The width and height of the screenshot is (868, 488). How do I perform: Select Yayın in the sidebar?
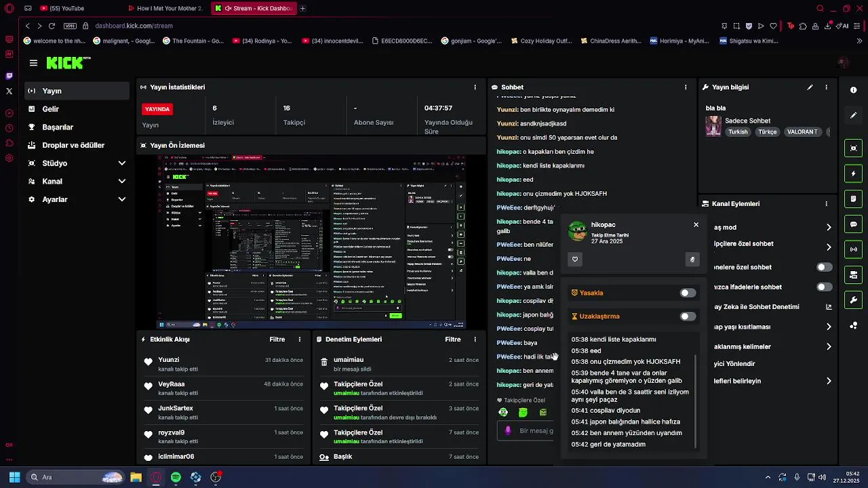(x=77, y=91)
